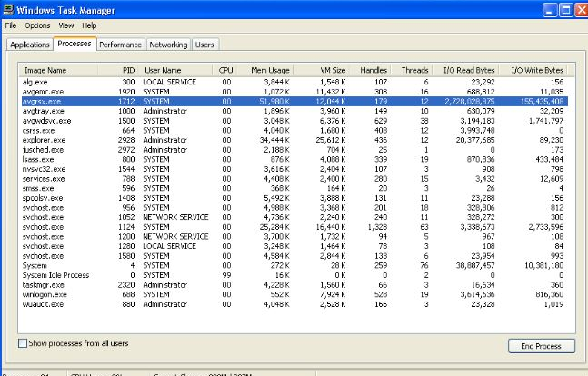
Task: Select the spoolsv.exe process
Action: [294, 198]
